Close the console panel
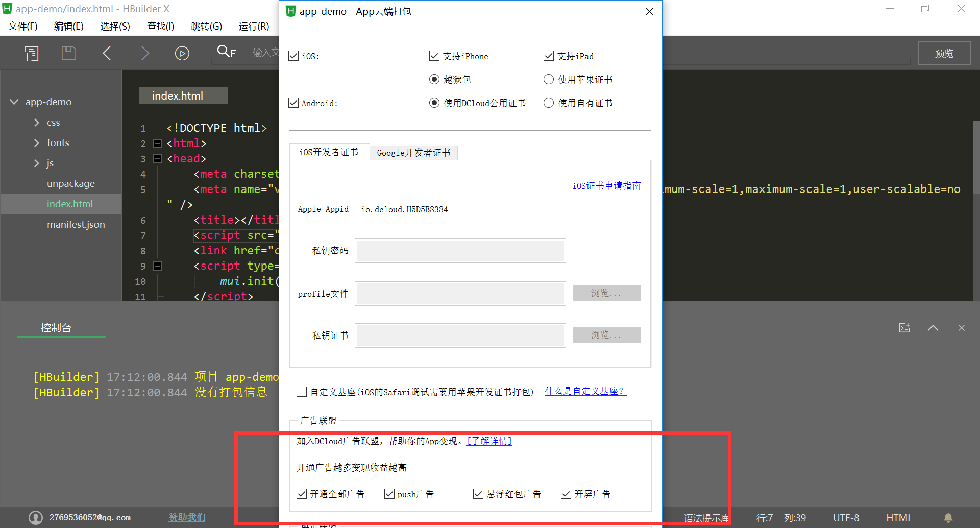Viewport: 980px width, 528px height. point(962,328)
